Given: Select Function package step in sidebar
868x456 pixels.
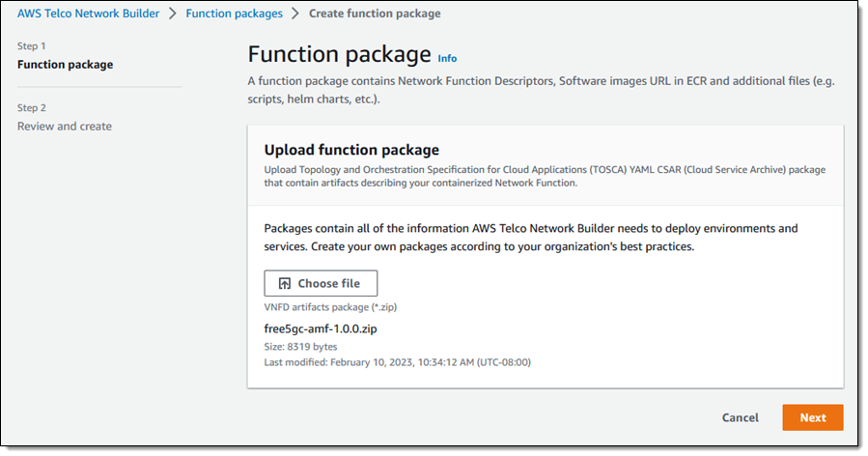Looking at the screenshot, I should pos(65,65).
